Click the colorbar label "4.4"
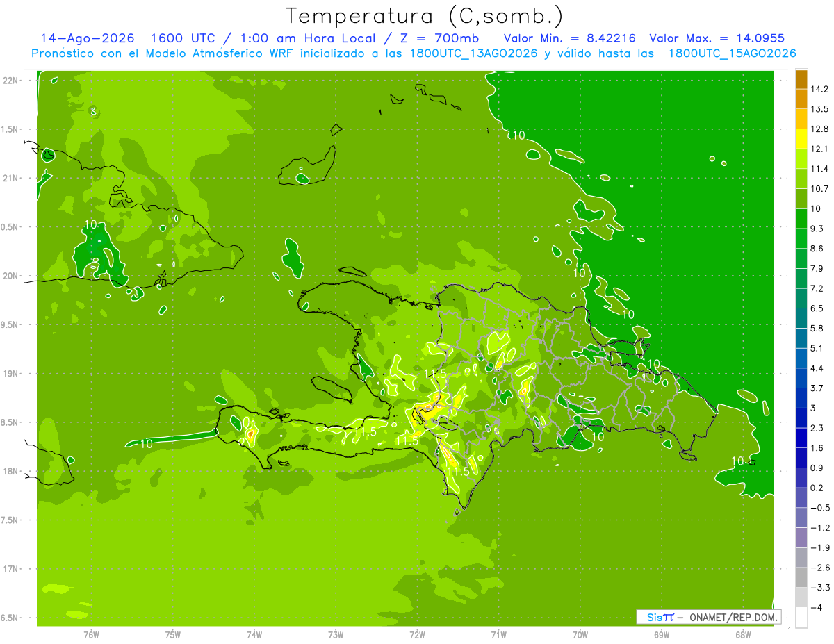Image resolution: width=834 pixels, height=644 pixels. [x=817, y=368]
